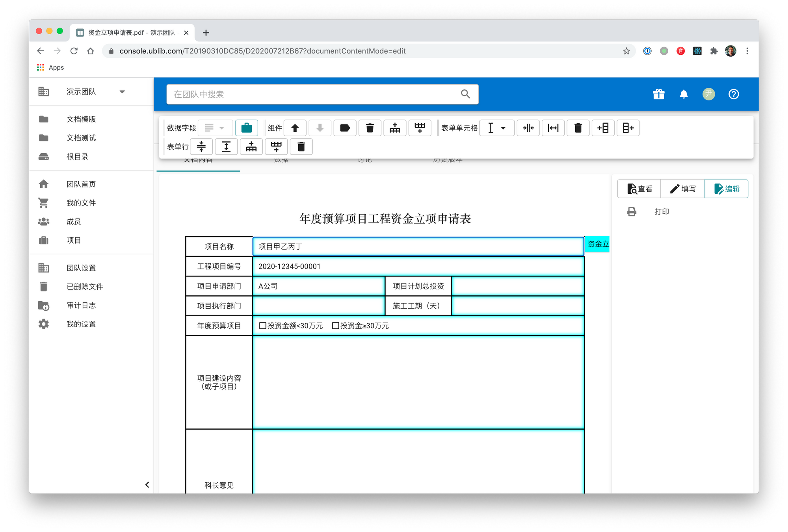
Task: Open the 演示团队 team dropdown
Action: [122, 92]
